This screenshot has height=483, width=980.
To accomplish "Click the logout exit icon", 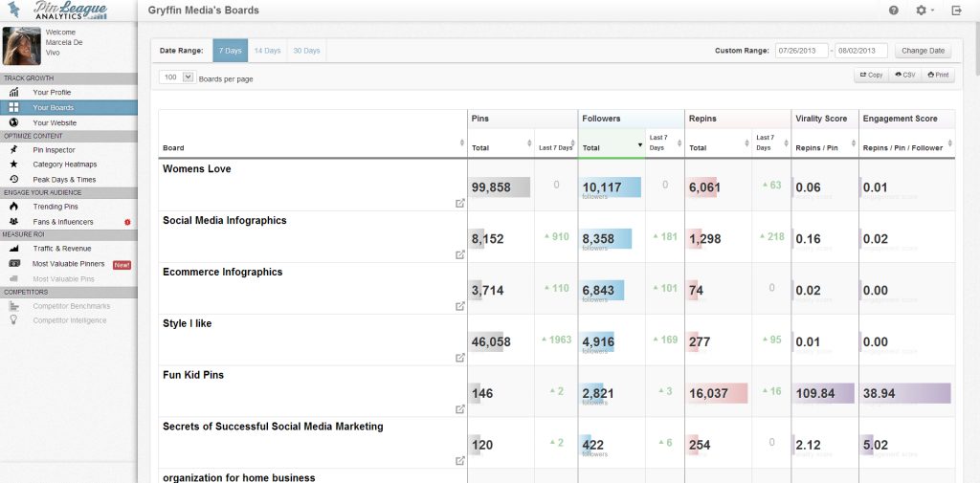I will [x=956, y=11].
